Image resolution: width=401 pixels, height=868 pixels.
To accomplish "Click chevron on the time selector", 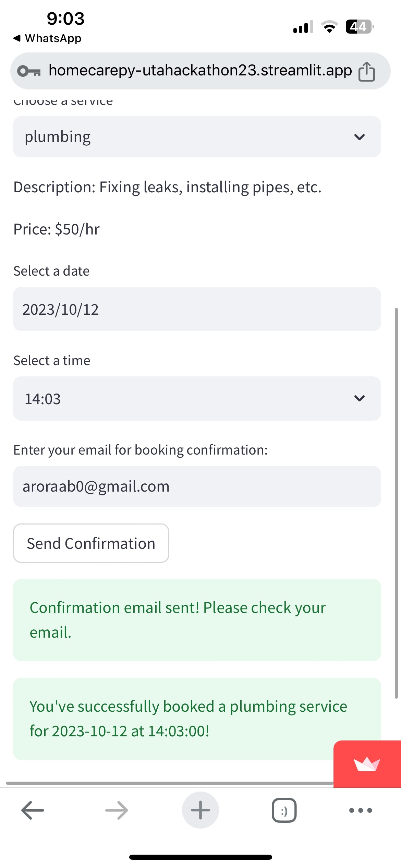I will click(360, 398).
